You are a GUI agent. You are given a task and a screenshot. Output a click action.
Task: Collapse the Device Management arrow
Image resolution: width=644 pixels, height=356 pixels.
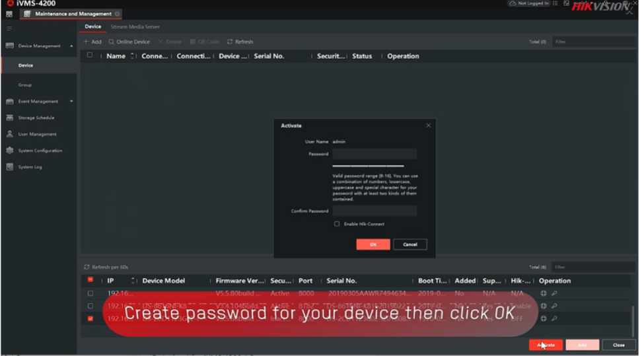pos(71,46)
